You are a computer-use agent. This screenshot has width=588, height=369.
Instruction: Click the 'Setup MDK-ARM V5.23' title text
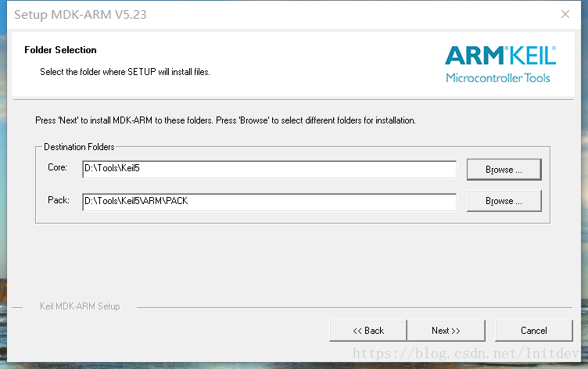81,15
